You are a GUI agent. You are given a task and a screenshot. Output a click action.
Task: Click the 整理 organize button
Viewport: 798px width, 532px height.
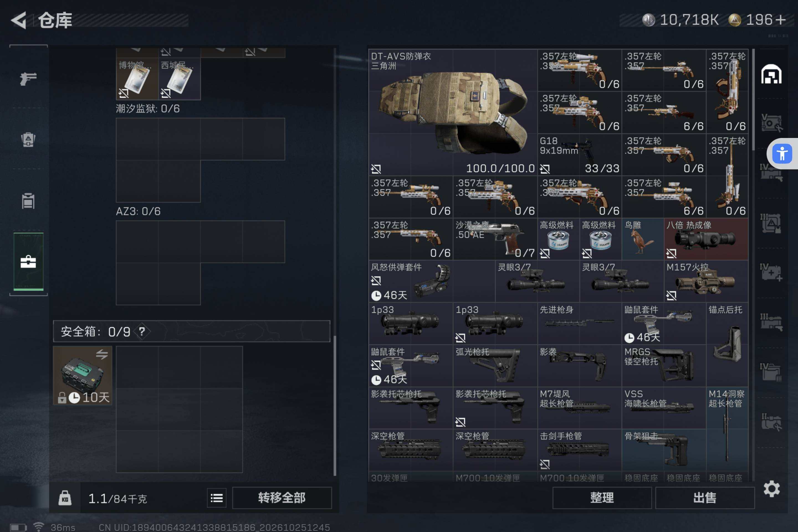[x=602, y=498]
